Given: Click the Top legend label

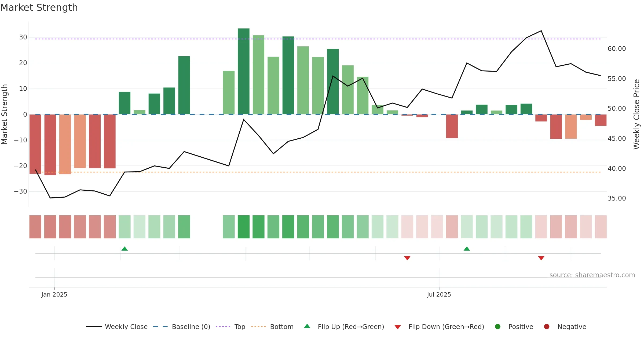Looking at the screenshot, I should tap(240, 327).
